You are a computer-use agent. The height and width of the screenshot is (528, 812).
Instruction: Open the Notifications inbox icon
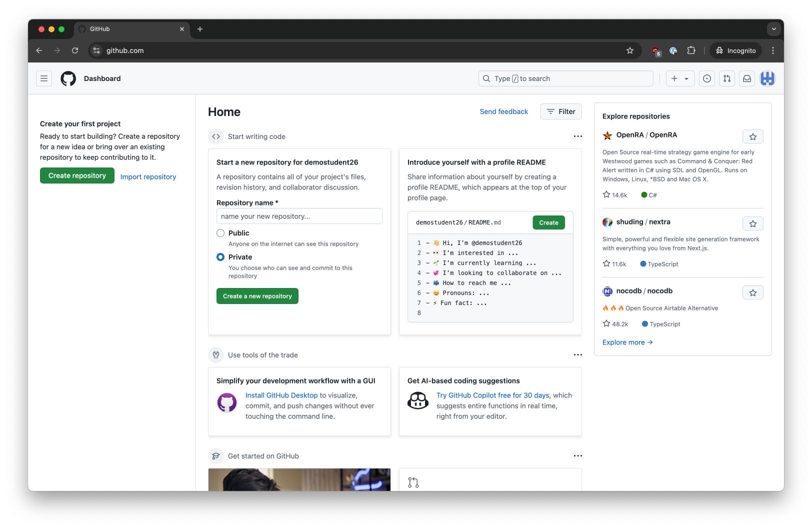747,78
